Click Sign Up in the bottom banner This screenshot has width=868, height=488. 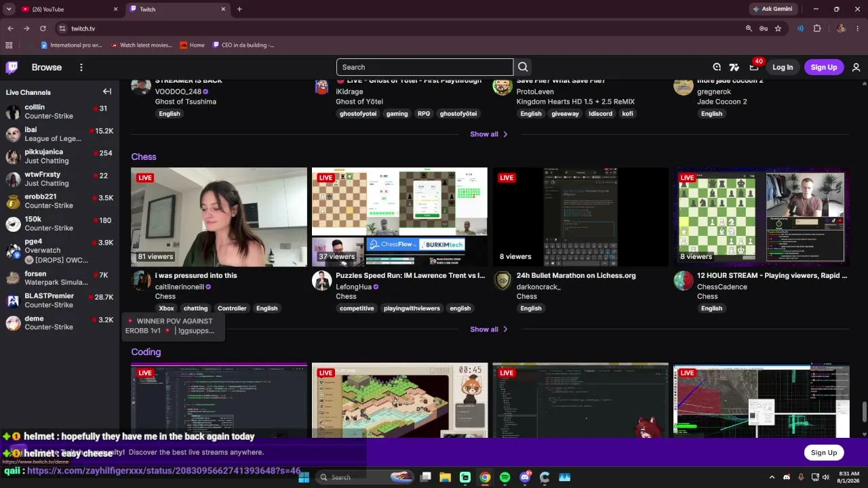click(824, 453)
